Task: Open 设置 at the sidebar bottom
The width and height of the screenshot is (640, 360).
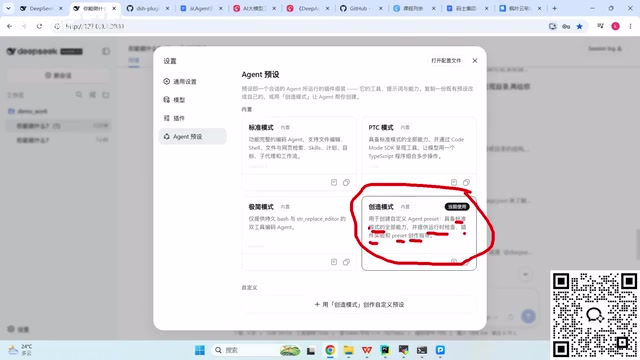Action: [x=18, y=329]
